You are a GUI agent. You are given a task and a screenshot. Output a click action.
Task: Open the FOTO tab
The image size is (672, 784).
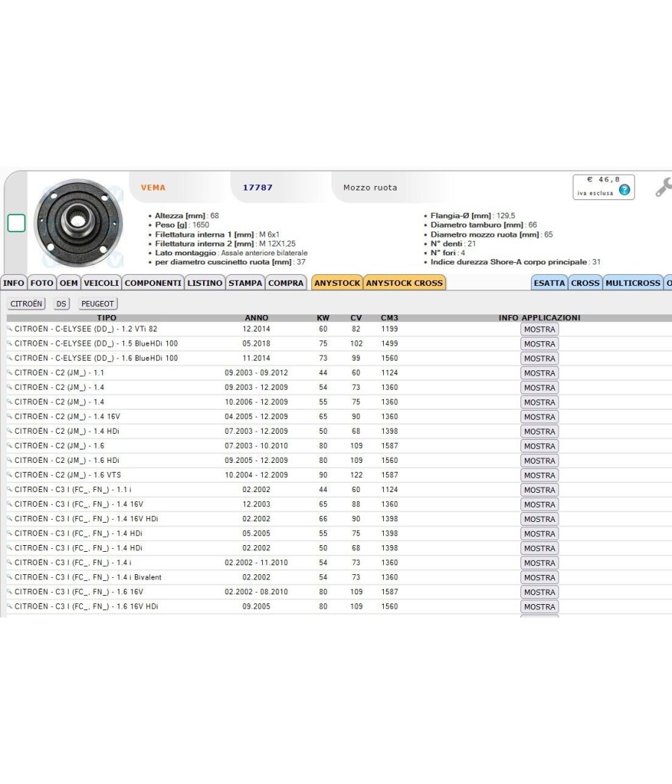point(42,283)
